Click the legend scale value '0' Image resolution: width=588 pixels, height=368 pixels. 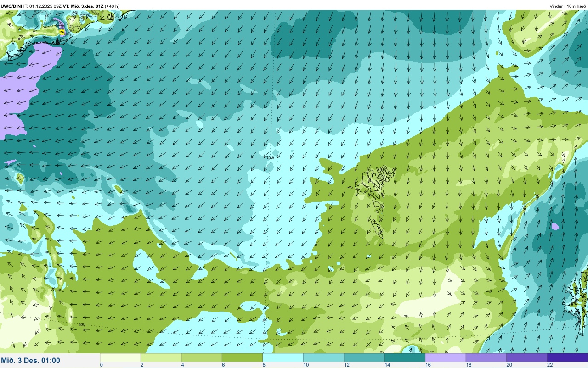101,365
